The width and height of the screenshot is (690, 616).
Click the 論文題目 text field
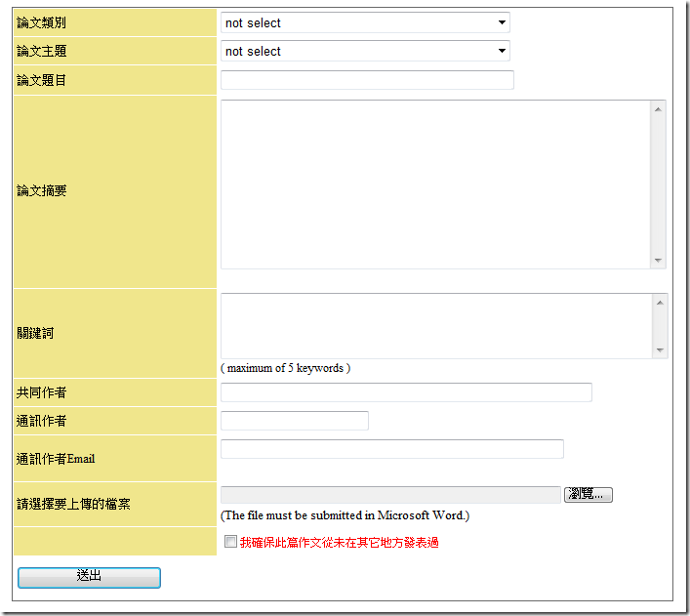coord(367,80)
